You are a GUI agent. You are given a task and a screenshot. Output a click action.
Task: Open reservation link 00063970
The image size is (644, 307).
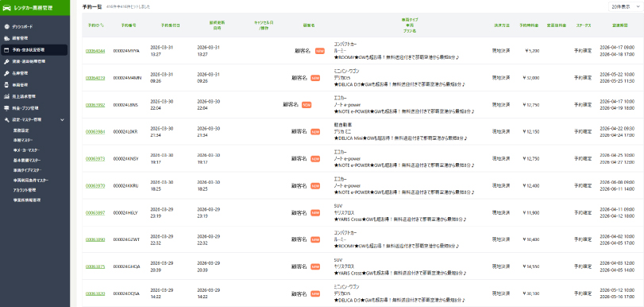point(94,185)
